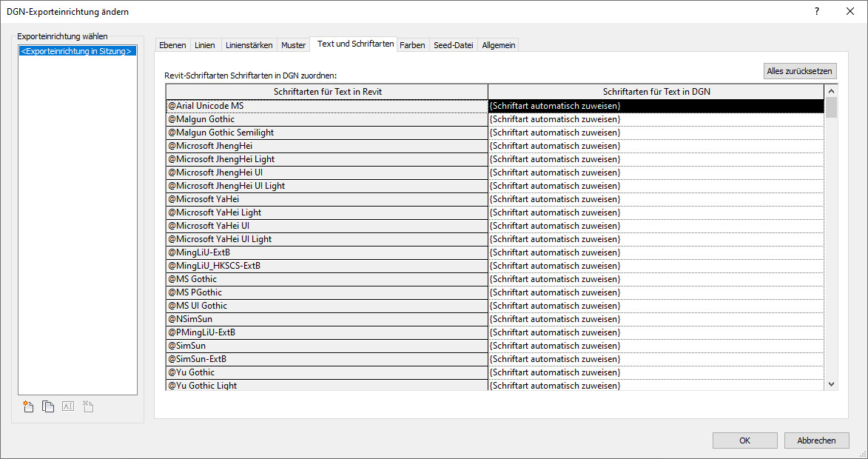
Task: Open the Seed-Datei tab
Action: [453, 45]
